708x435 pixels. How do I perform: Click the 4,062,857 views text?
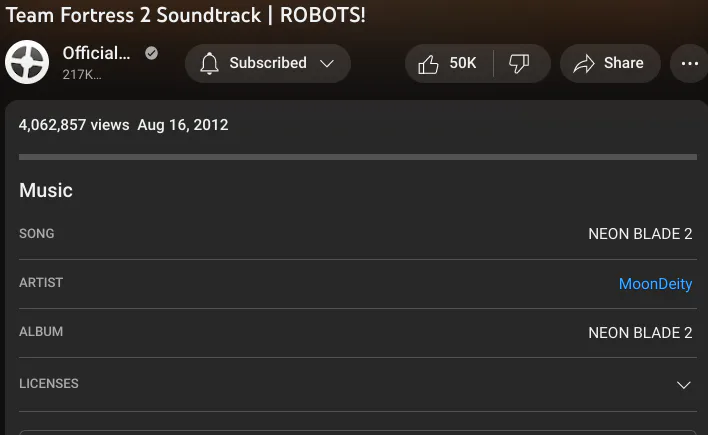pyautogui.click(x=74, y=125)
